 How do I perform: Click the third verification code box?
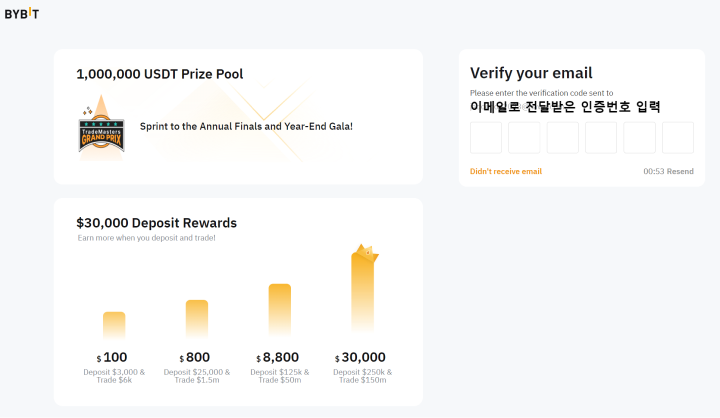click(x=563, y=138)
